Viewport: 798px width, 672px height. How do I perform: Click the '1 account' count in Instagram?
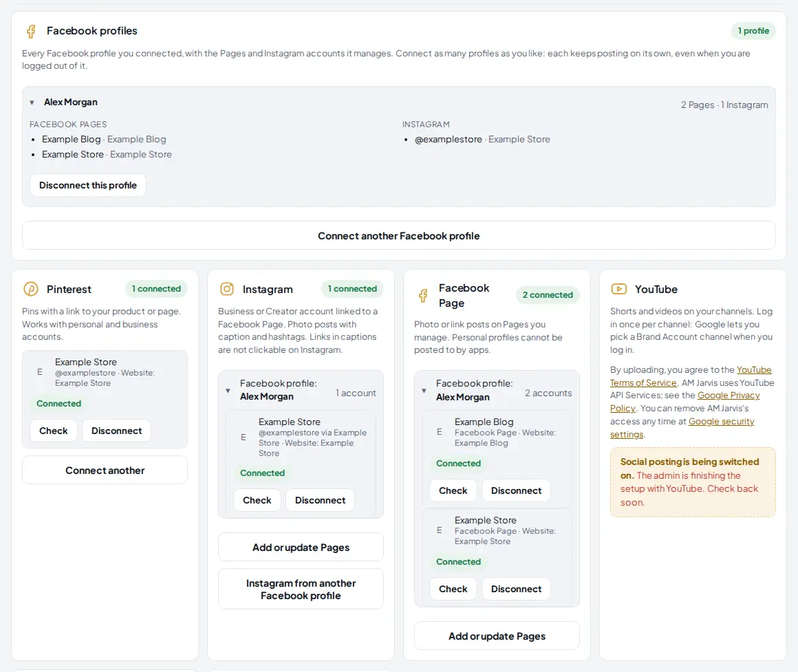tap(356, 393)
